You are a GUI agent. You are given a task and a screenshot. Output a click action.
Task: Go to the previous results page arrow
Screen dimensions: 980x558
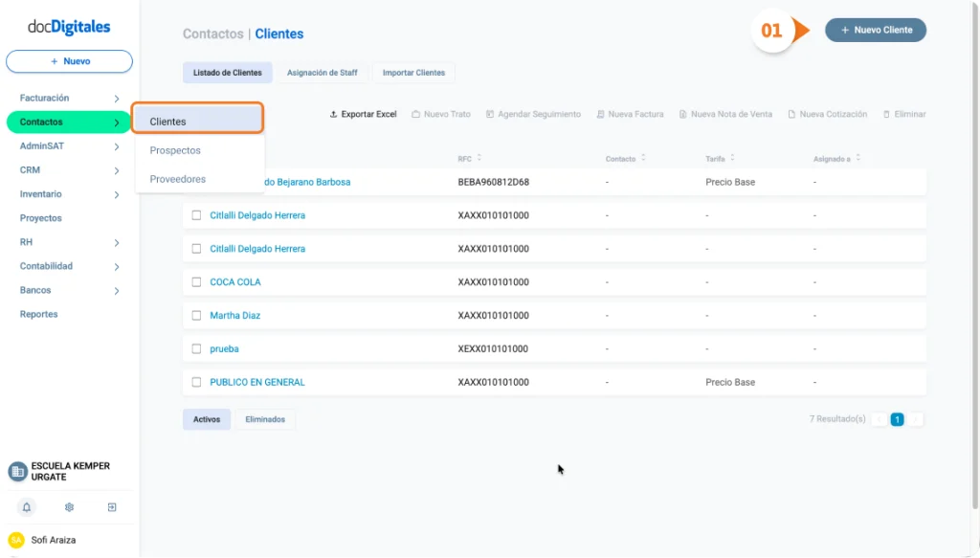pyautogui.click(x=880, y=419)
